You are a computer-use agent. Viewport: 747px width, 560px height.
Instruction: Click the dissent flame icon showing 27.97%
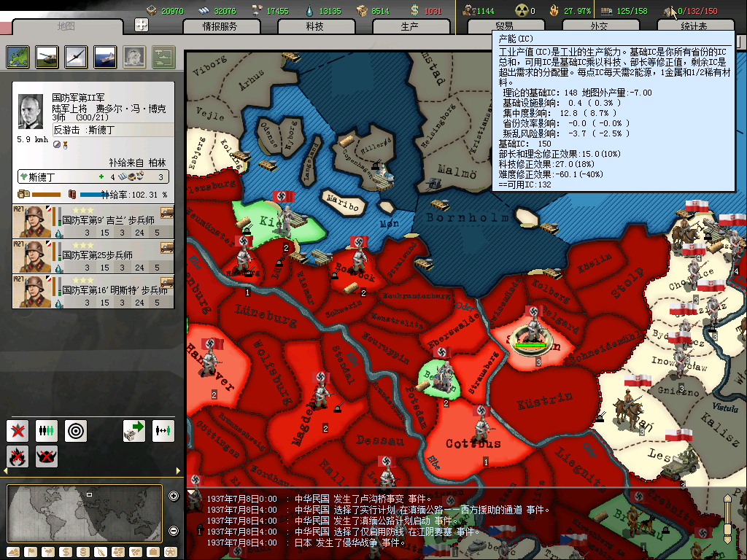pos(554,10)
